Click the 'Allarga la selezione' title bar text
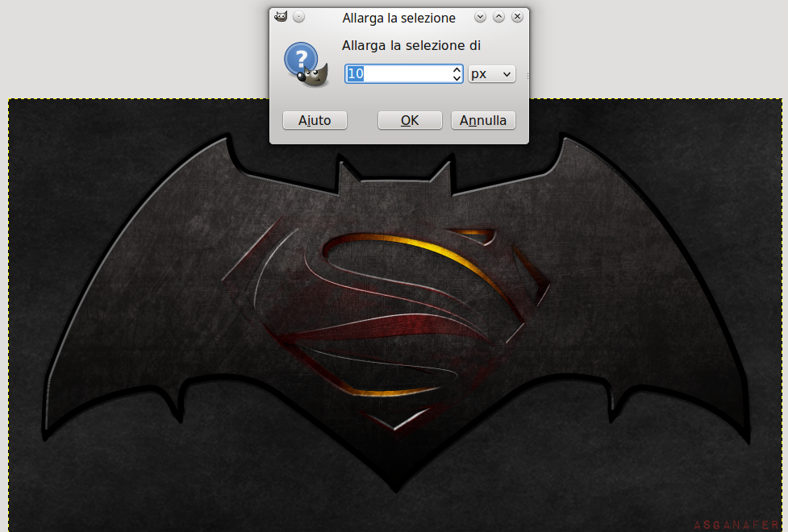This screenshot has height=532, width=788. 399,18
